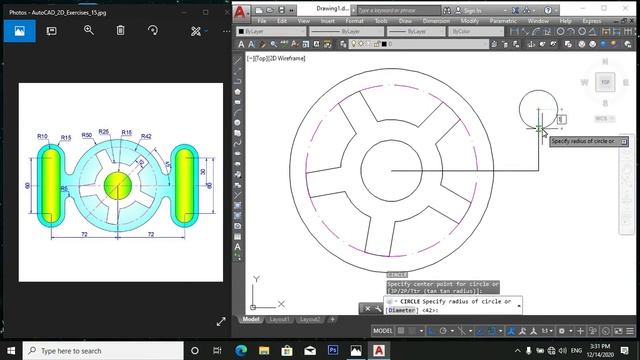
Task: Click the layer 0 black color swatch
Action: coord(384,44)
